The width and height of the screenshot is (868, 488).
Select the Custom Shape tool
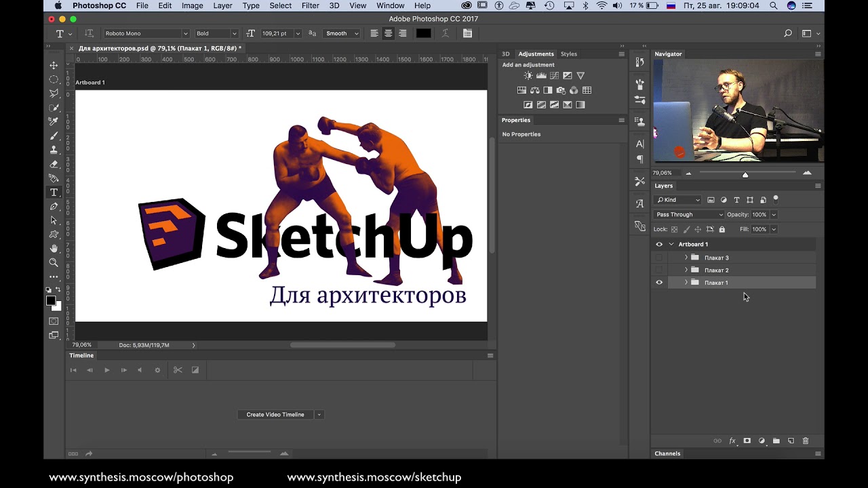point(54,235)
